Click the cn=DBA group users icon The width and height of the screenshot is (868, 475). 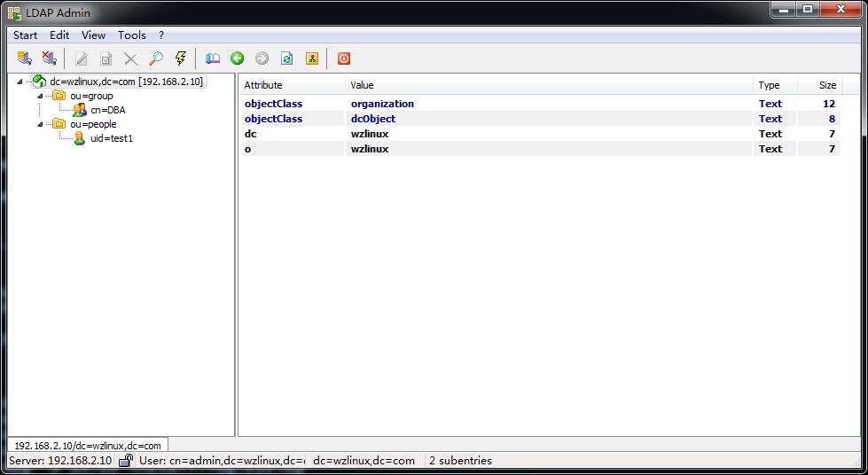[x=80, y=110]
